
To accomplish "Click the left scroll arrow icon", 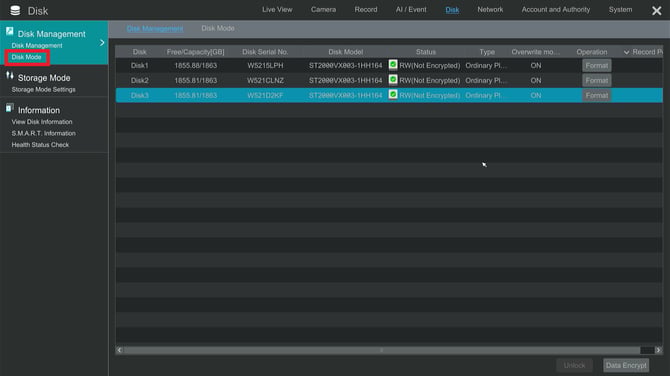I will pyautogui.click(x=120, y=350).
